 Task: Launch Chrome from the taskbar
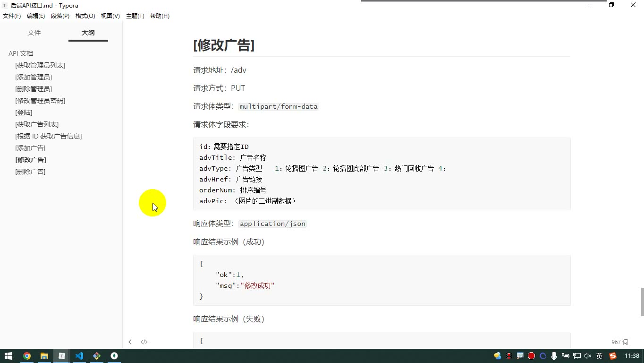[x=27, y=356]
